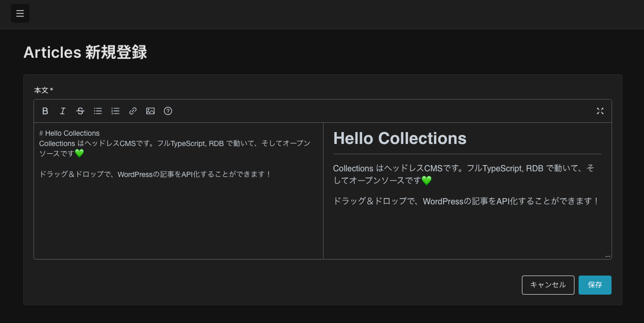Screen dimensions: 644x323
Task: Insert an image into the article
Action: click(x=150, y=111)
